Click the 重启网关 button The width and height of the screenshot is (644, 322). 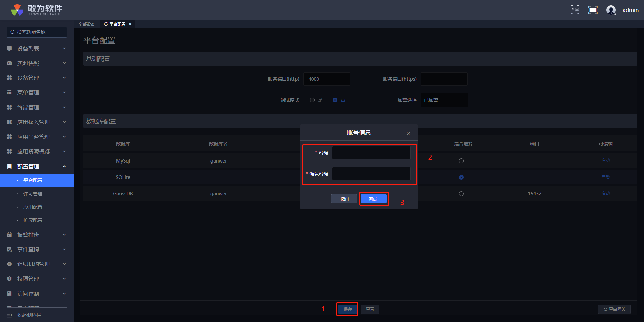tap(614, 309)
